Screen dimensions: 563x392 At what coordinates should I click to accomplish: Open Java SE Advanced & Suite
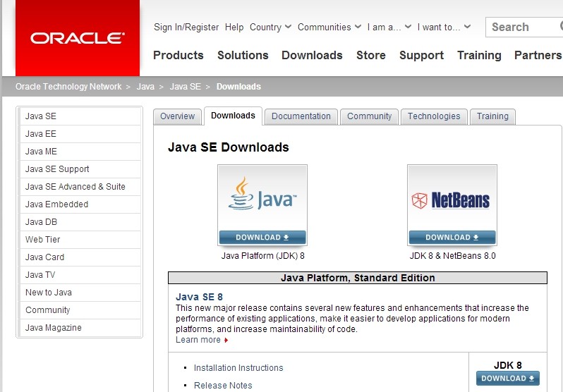point(80,187)
